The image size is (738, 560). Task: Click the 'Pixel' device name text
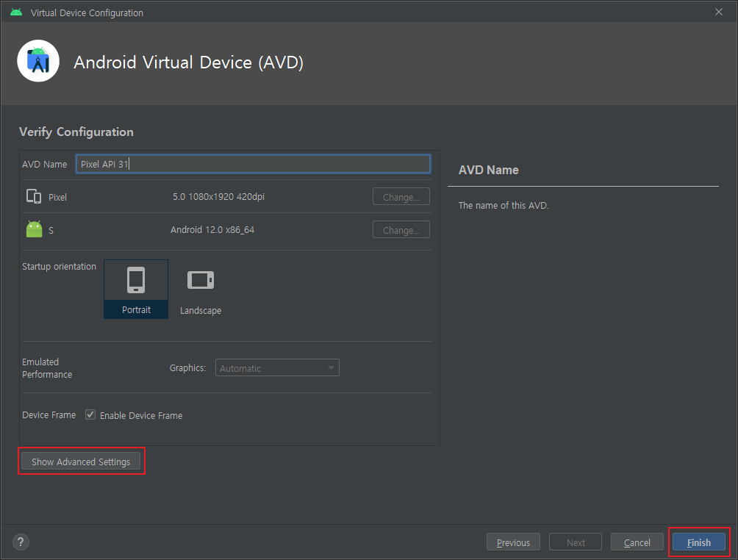pos(57,197)
